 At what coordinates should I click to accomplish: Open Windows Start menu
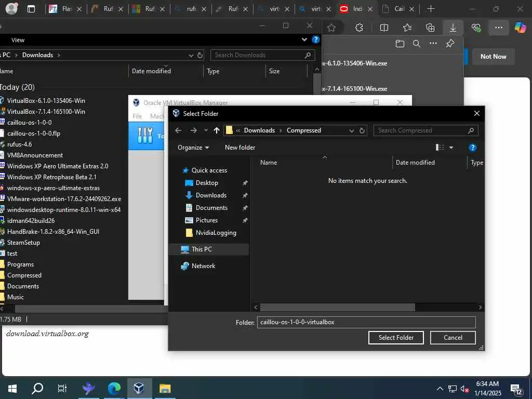pos(12,389)
